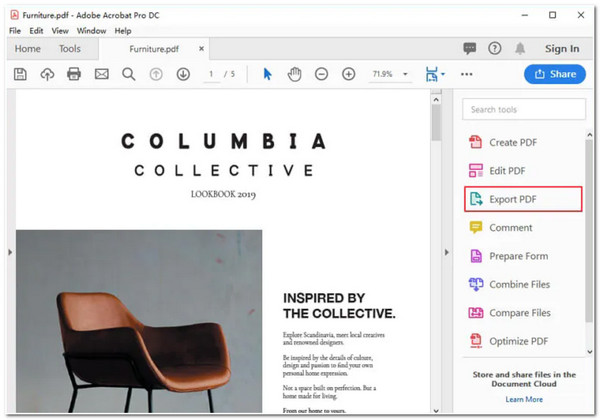Click the page number field
The width and height of the screenshot is (600, 420).
211,74
